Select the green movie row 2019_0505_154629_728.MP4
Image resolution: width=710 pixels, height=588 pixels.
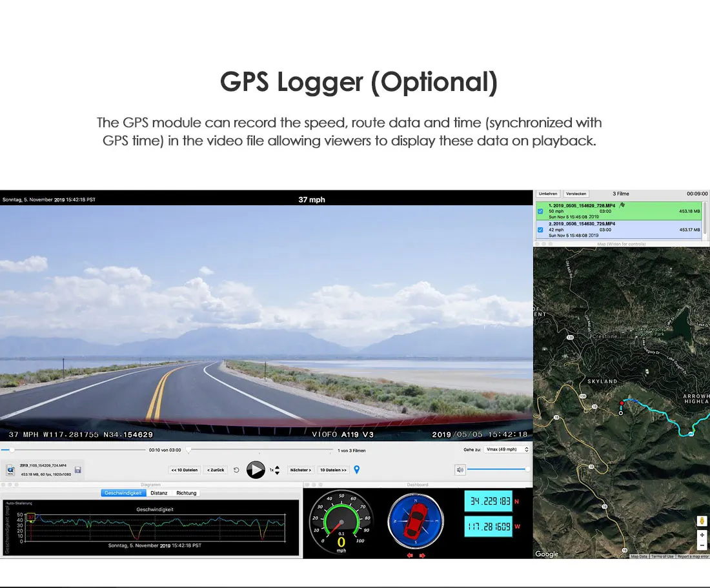click(x=618, y=211)
